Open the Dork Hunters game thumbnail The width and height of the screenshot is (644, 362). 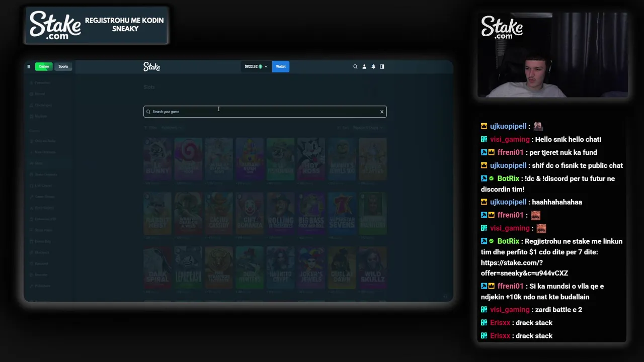click(250, 267)
